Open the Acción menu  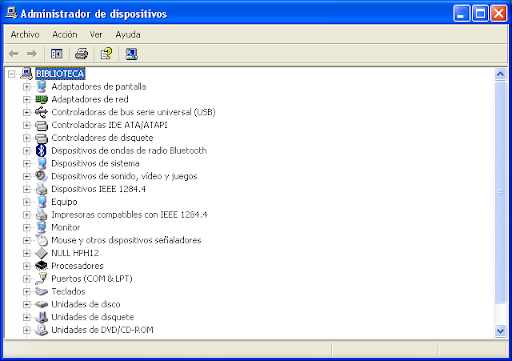point(65,35)
